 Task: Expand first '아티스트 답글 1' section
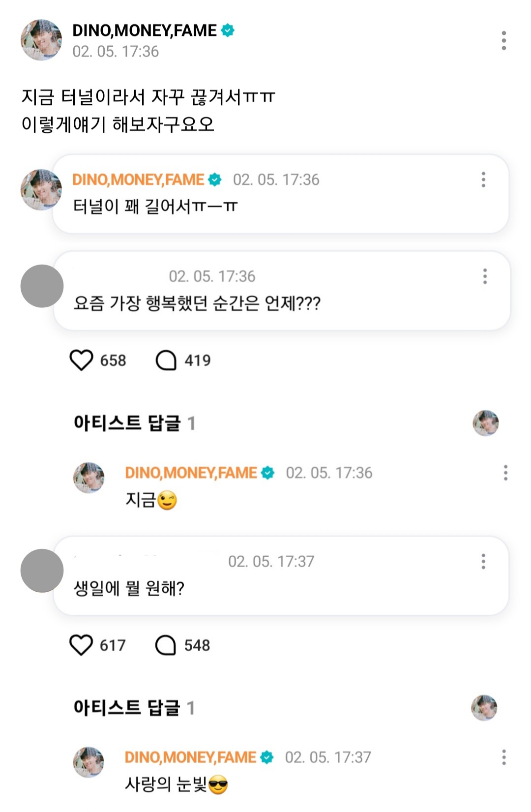[134, 423]
